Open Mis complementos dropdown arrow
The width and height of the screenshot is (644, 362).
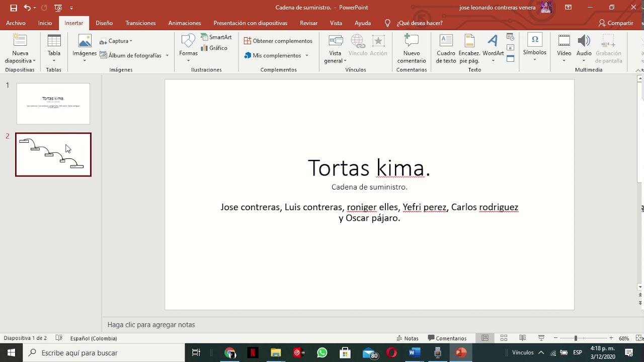tap(306, 55)
